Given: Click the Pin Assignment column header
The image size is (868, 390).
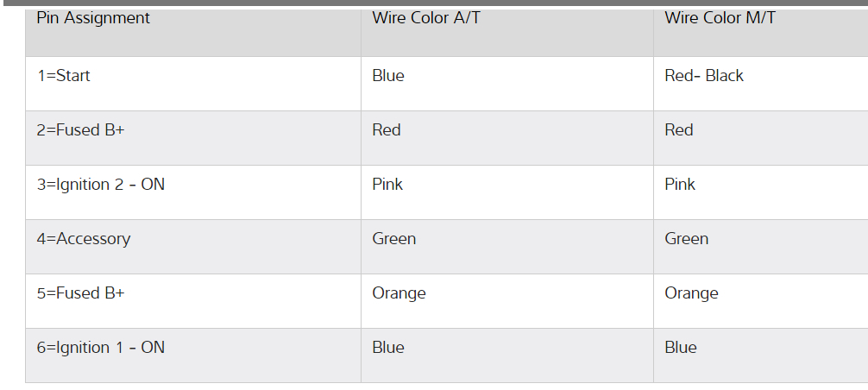Looking at the screenshot, I should [x=93, y=18].
